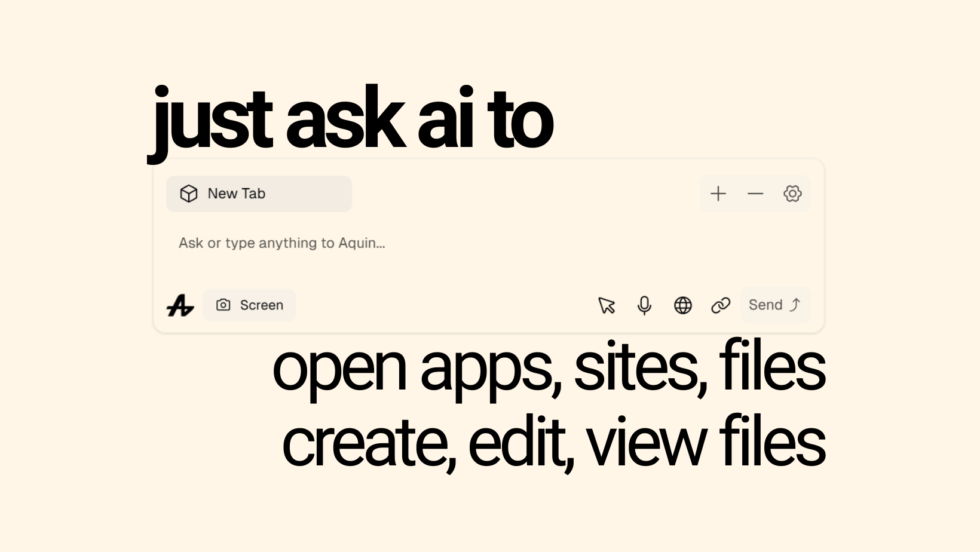
Task: Toggle web search with the globe icon
Action: pyautogui.click(x=682, y=305)
